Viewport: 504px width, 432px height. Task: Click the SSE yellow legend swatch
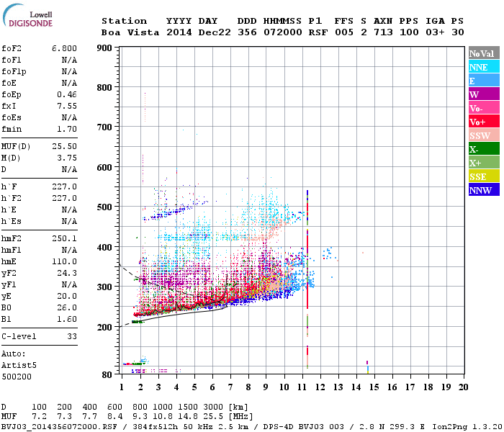484,176
